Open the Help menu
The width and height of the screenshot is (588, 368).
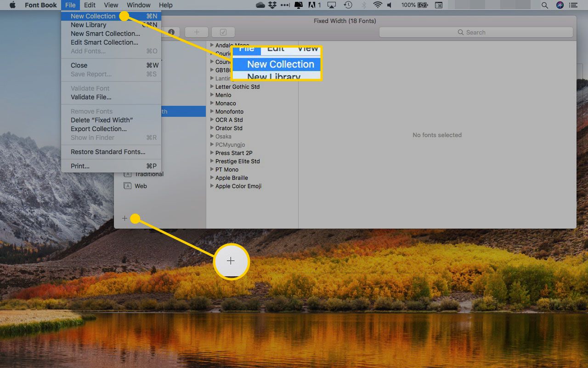(x=165, y=5)
